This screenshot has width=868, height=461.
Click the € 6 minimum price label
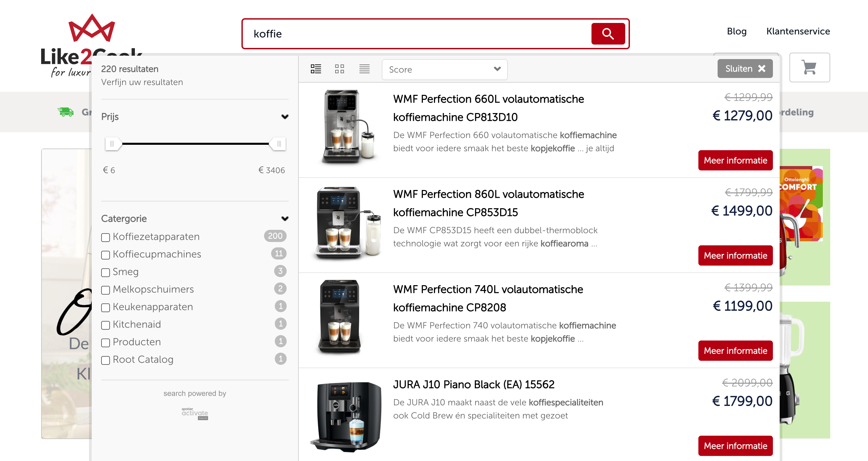[109, 170]
